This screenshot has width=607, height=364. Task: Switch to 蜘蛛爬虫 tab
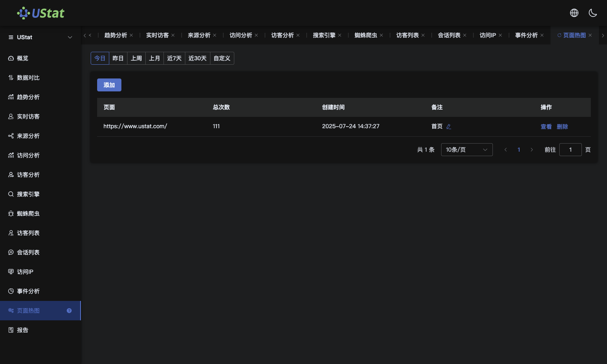366,35
